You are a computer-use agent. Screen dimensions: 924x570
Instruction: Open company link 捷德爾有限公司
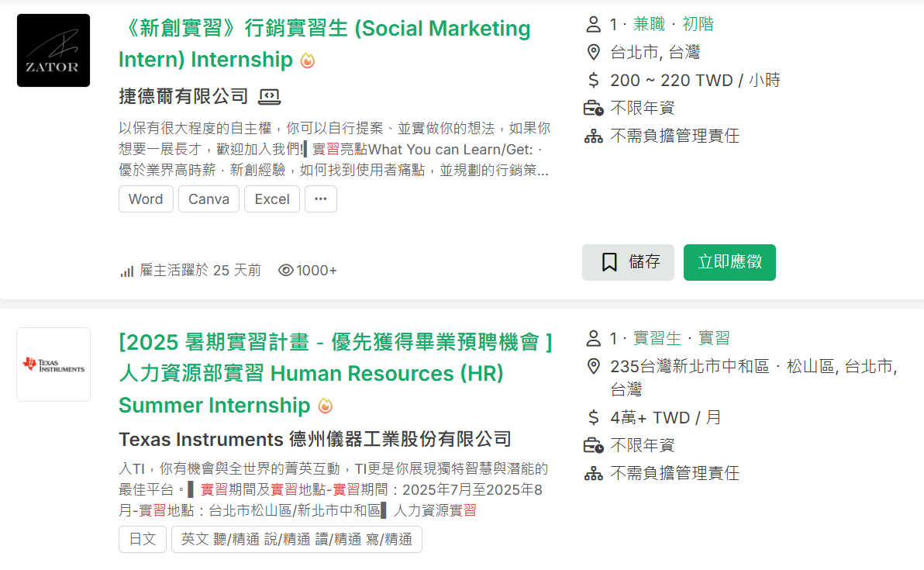pyautogui.click(x=183, y=96)
